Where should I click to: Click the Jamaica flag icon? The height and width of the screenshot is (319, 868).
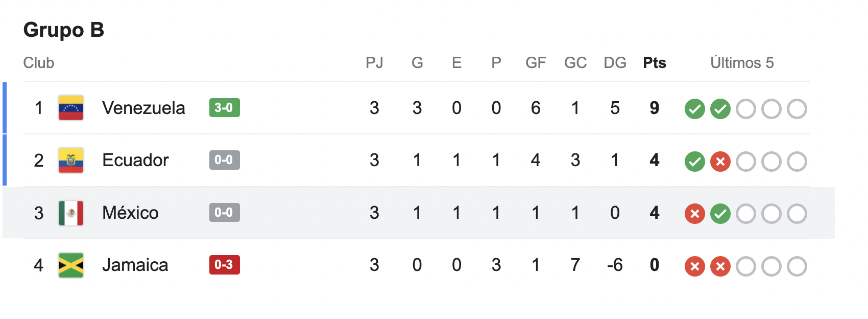click(71, 265)
